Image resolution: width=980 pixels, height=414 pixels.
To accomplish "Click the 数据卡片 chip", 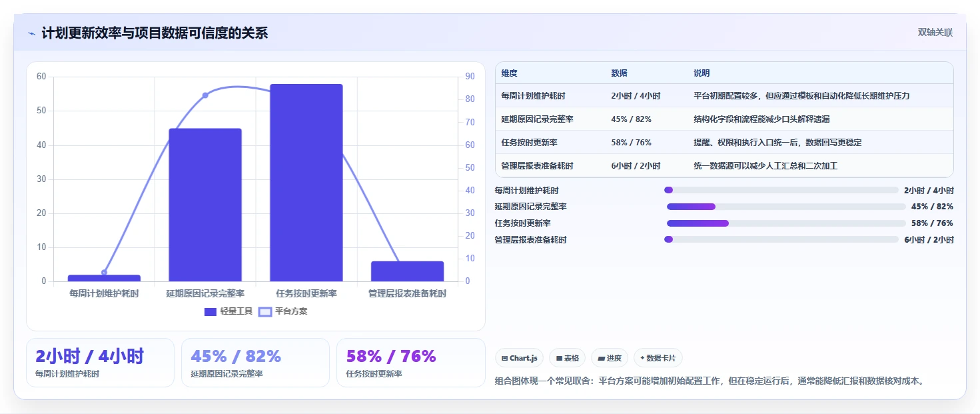I will pyautogui.click(x=658, y=358).
